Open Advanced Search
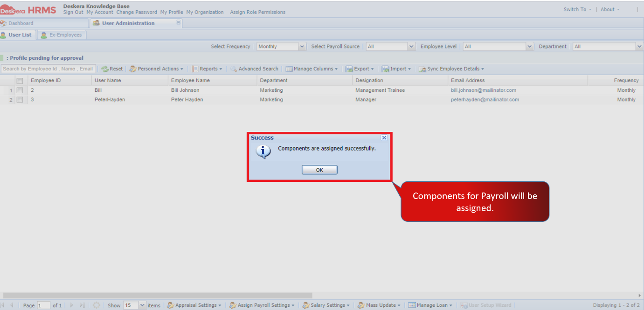Image resolution: width=644 pixels, height=310 pixels. click(255, 69)
